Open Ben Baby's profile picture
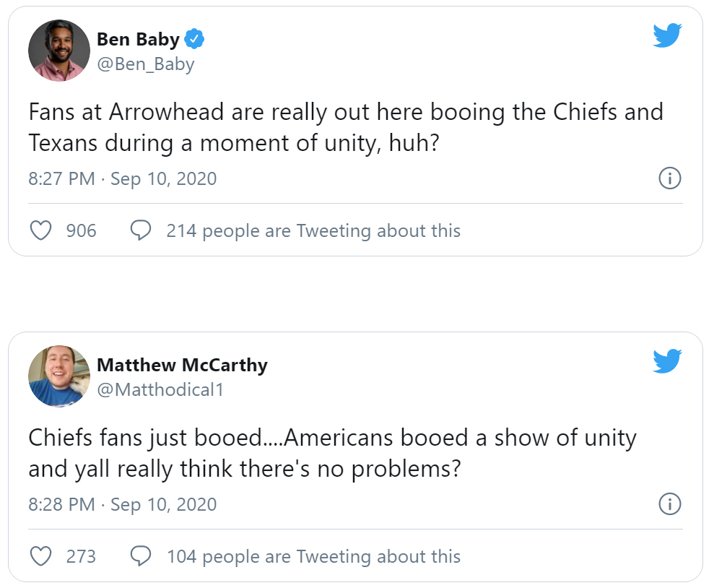The height and width of the screenshot is (588, 709). [59, 51]
